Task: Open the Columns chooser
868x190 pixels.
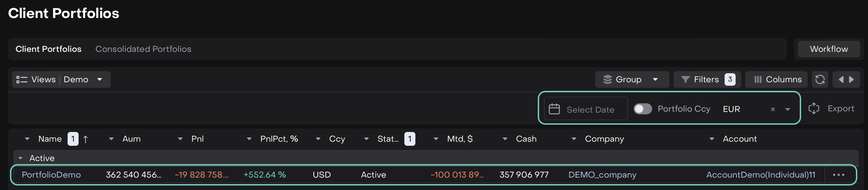Action: click(778, 79)
